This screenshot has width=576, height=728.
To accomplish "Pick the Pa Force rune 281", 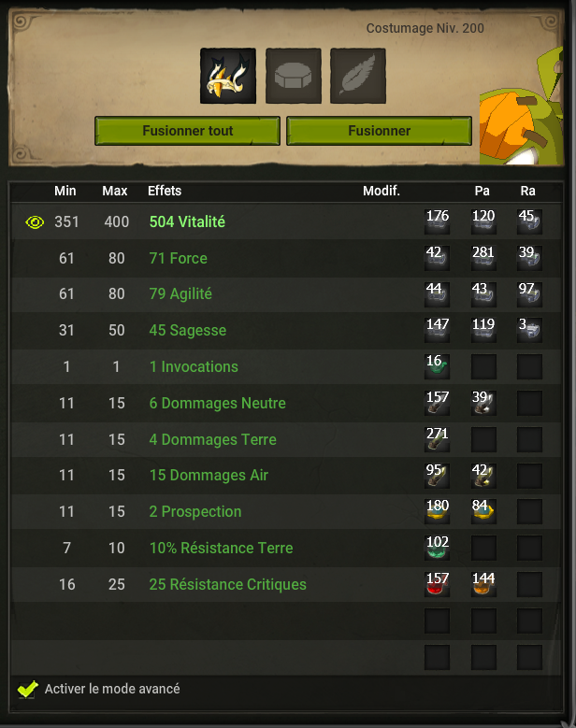I will pos(483,258).
